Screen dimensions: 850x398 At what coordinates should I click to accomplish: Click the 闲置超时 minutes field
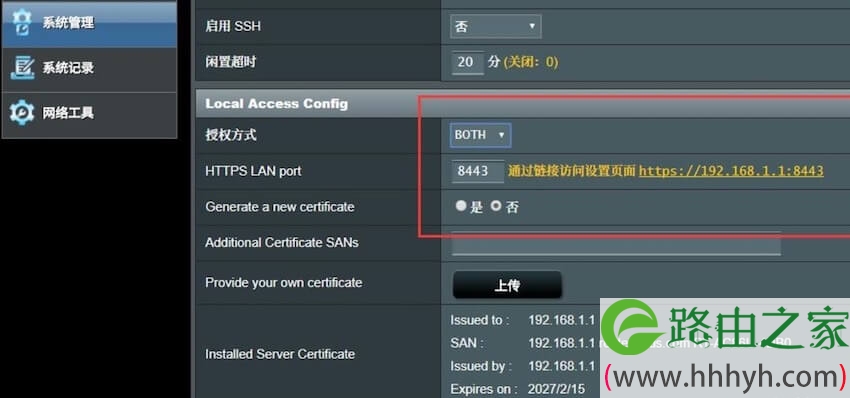pos(467,62)
